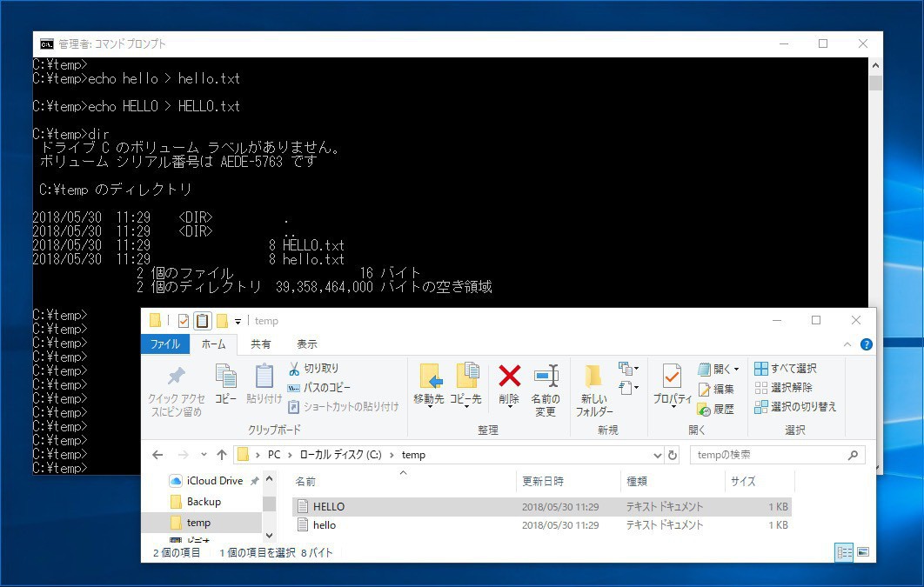Image resolution: width=924 pixels, height=587 pixels.
Task: Select the lowercase hello text file
Action: click(324, 525)
